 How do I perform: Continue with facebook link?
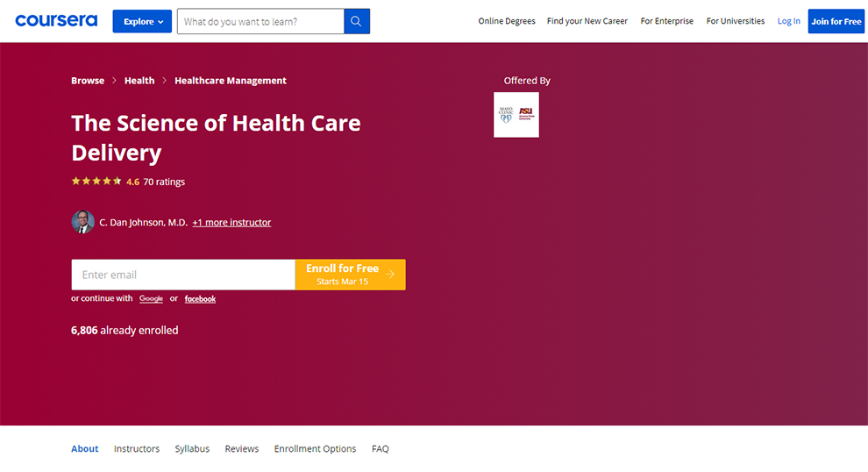(200, 299)
